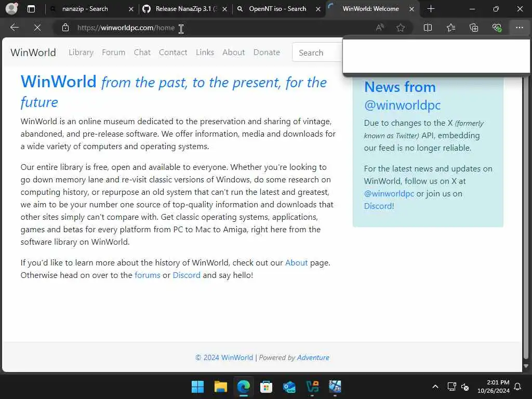
Task: Open Settings and more menu
Action: click(x=520, y=28)
